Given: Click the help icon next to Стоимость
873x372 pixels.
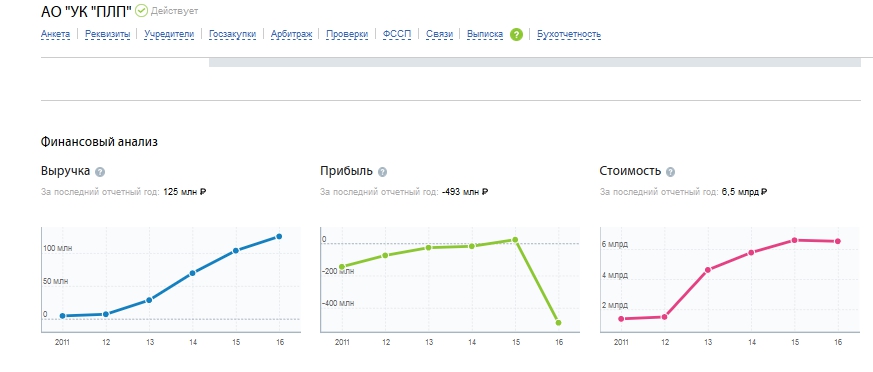Looking at the screenshot, I should pos(670,172).
